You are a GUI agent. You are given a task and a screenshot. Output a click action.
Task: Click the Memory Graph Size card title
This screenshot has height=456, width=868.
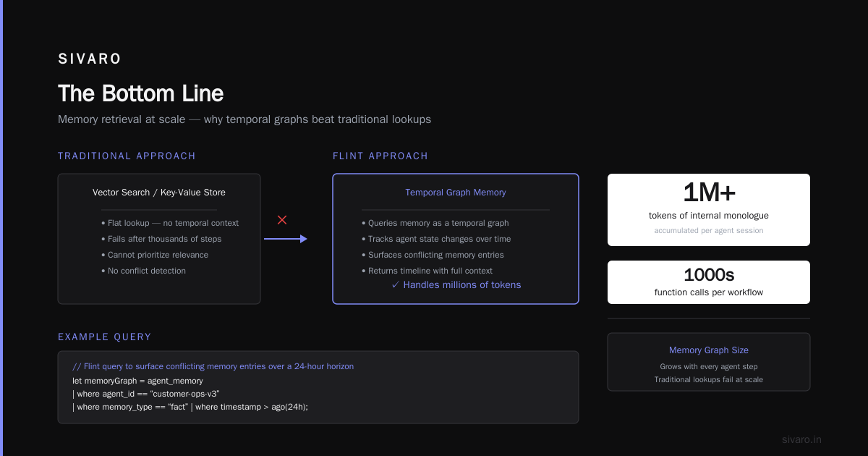(709, 350)
